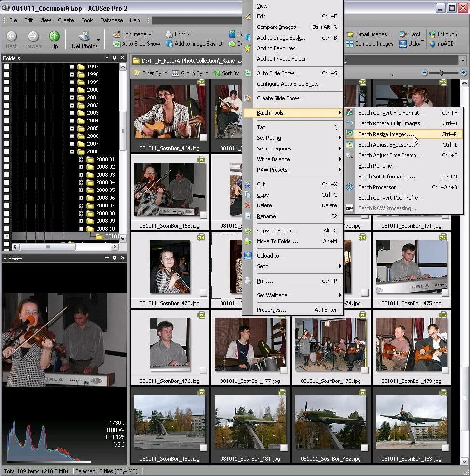Choose Set Wallpaper in context menu
470x476 pixels.
(x=293, y=295)
